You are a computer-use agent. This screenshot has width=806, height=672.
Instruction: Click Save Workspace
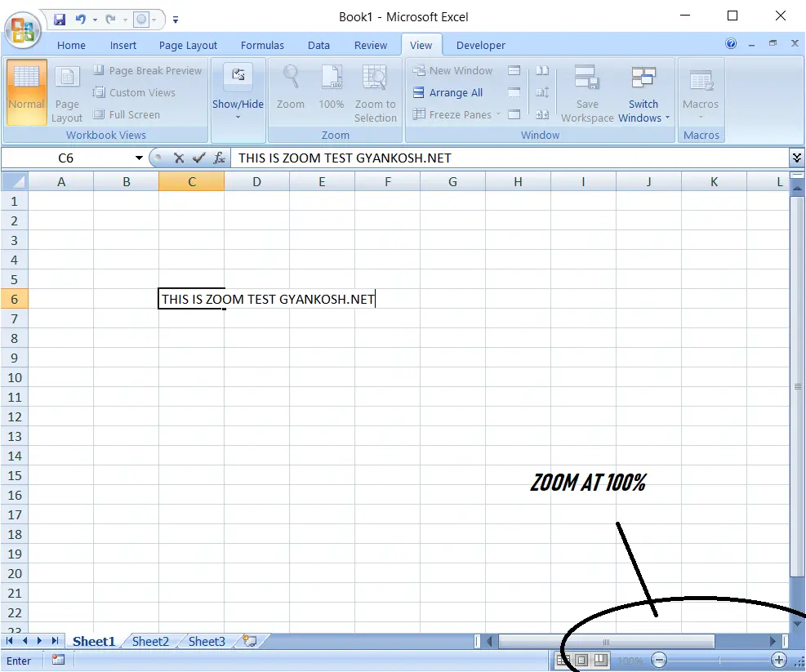pos(587,93)
